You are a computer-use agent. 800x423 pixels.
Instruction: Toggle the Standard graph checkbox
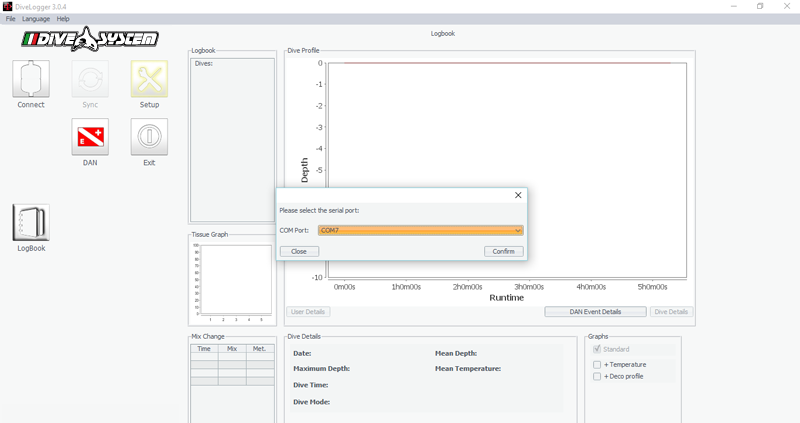click(x=597, y=349)
